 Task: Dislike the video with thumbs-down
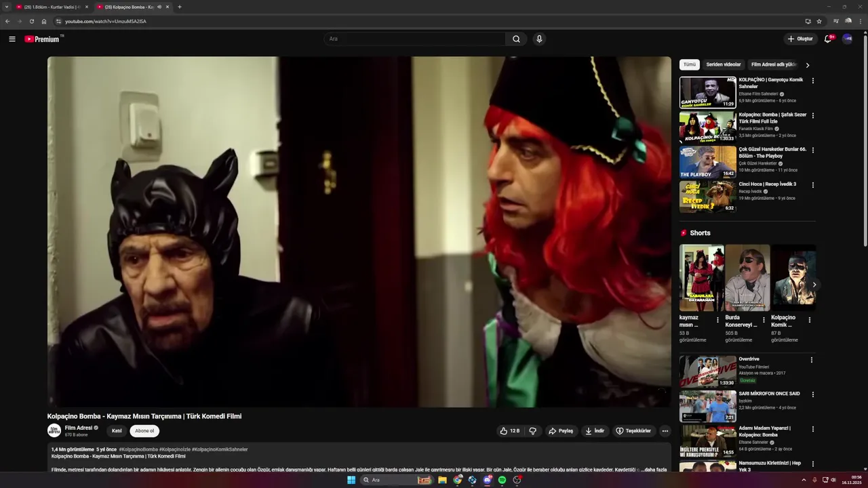coord(532,431)
